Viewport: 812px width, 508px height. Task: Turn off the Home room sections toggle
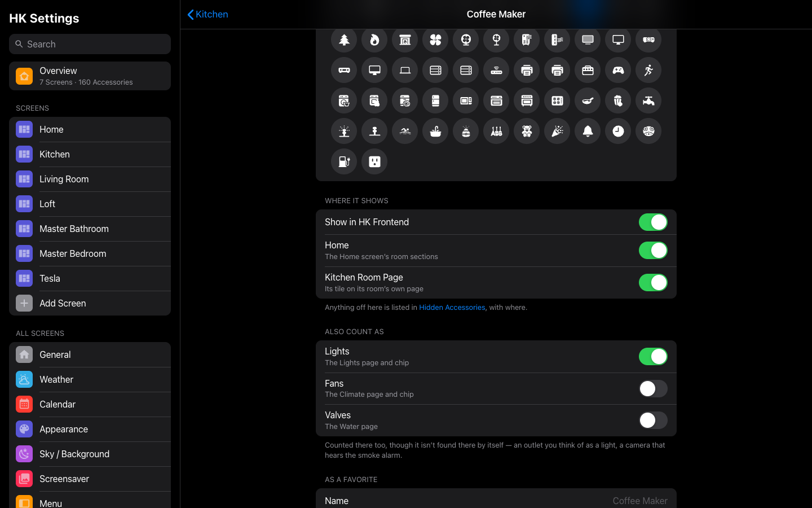point(653,251)
